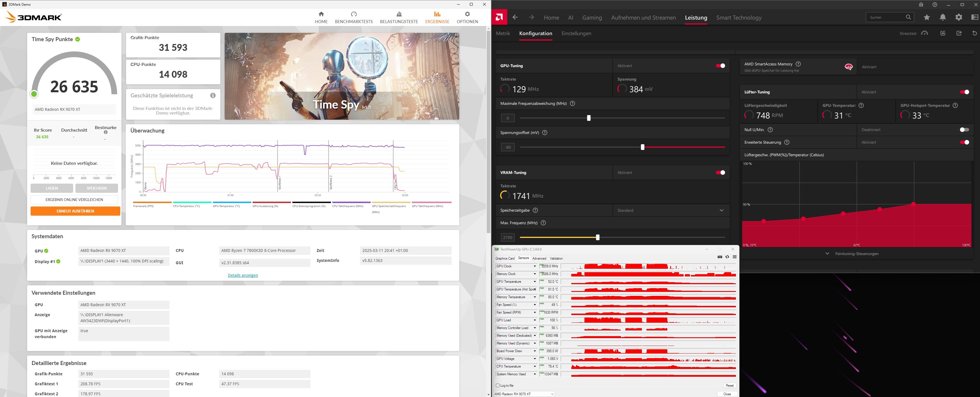Take a GPU-Z screenshot with the camera icon
This screenshot has width=980, height=397.
coord(720,257)
